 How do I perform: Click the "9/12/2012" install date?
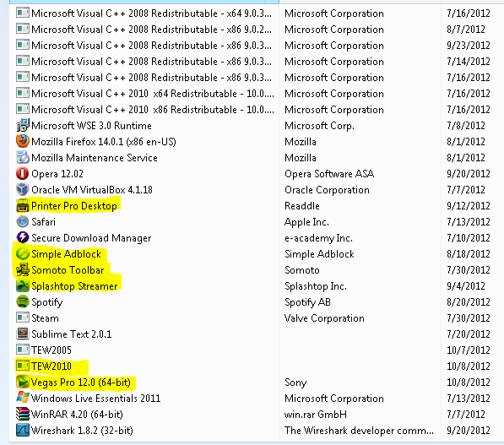point(469,206)
